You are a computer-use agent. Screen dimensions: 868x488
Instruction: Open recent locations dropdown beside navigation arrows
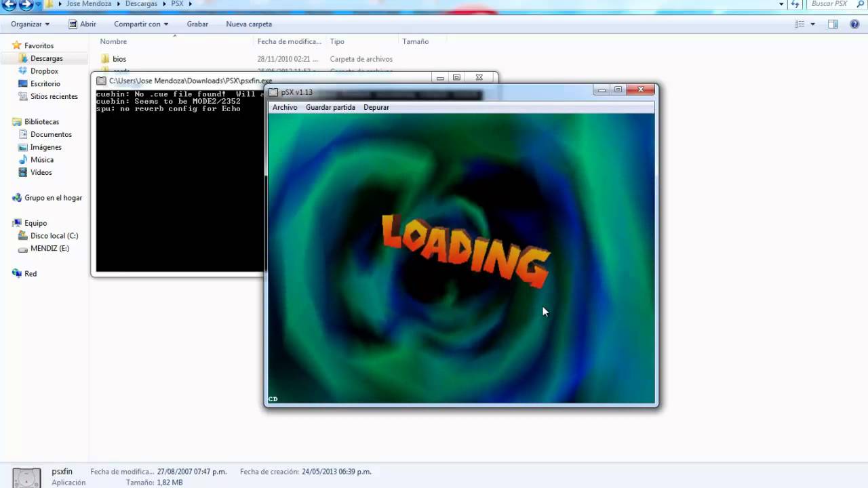point(38,5)
